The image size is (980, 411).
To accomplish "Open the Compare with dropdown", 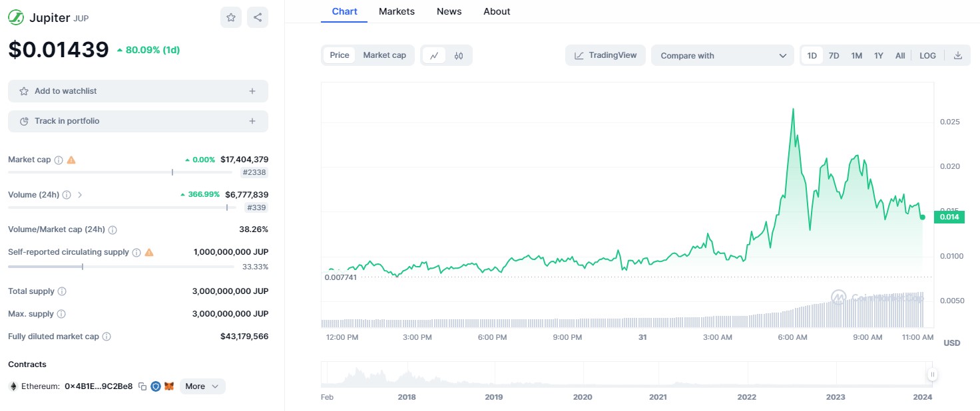I will 722,56.
